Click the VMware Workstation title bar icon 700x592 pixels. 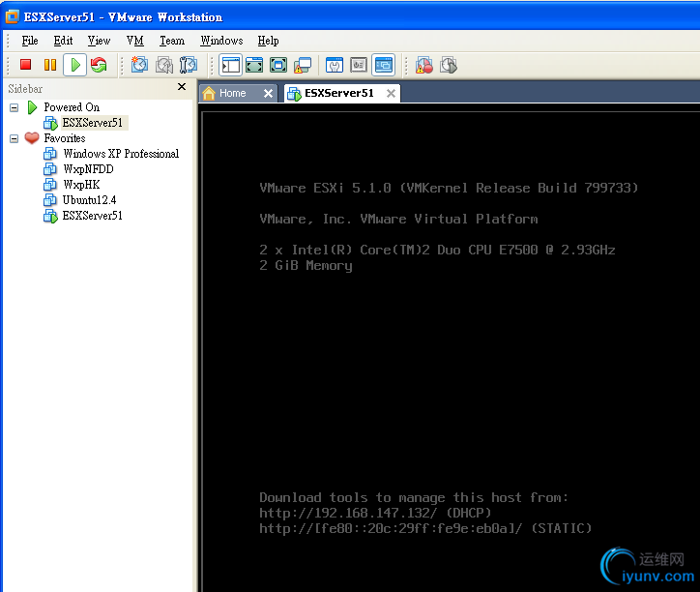click(12, 17)
